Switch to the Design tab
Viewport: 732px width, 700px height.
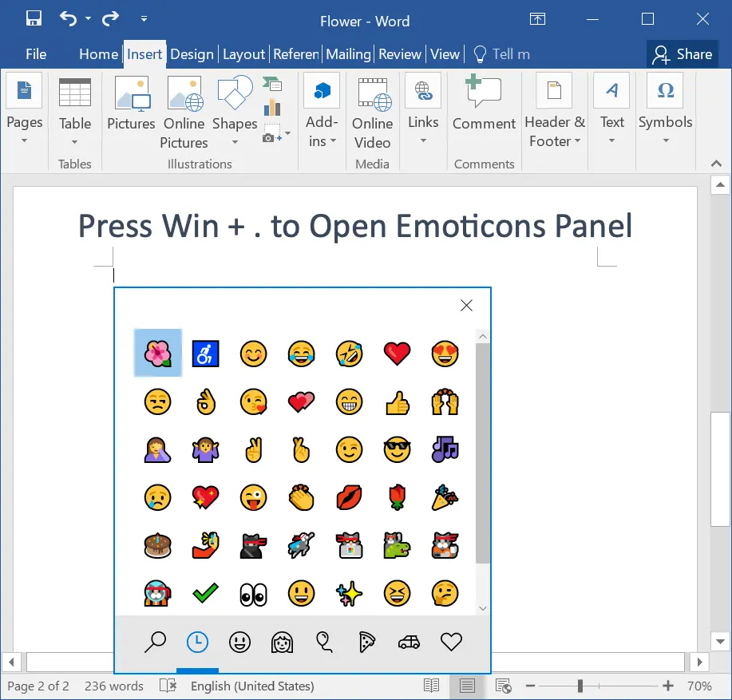coord(192,54)
